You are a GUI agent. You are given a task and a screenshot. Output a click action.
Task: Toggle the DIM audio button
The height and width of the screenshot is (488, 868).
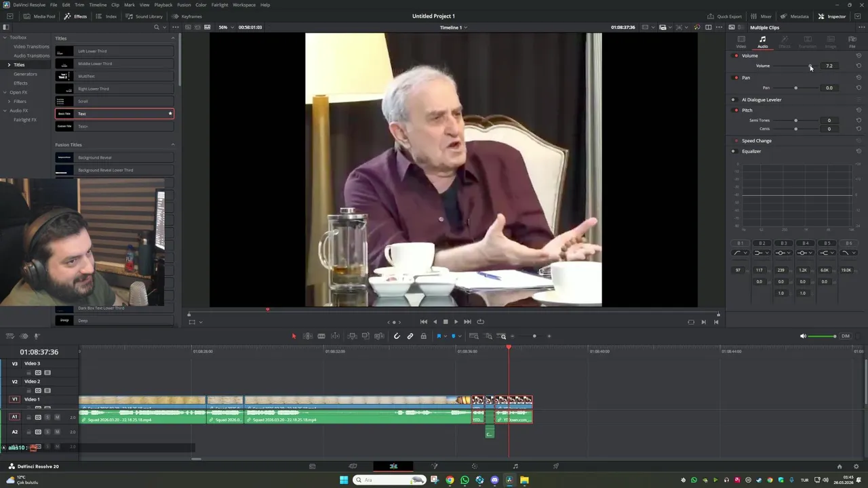(x=846, y=336)
